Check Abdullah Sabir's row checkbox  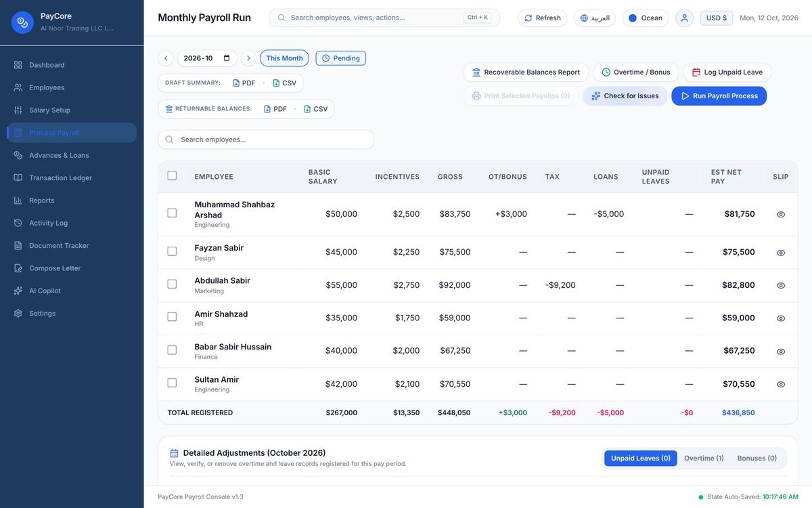tap(172, 284)
